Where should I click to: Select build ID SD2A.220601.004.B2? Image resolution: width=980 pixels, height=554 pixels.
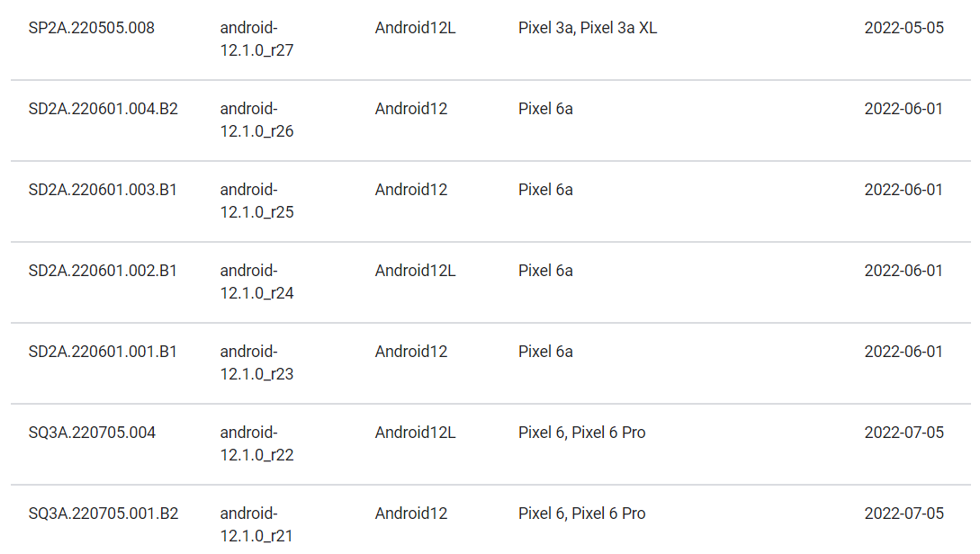[x=103, y=109]
